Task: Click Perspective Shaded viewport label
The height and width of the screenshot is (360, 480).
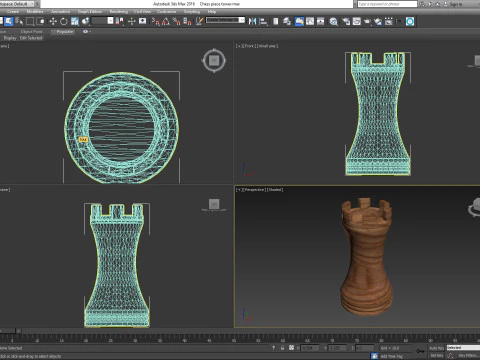Action: [x=260, y=190]
